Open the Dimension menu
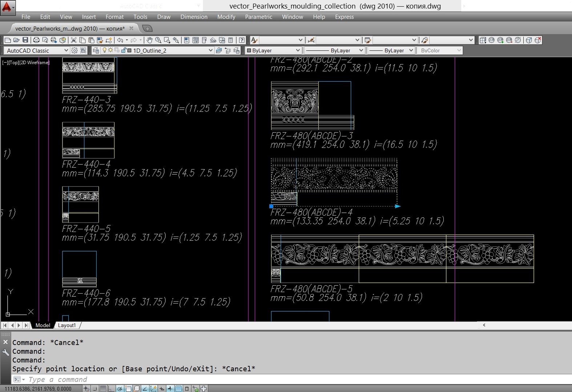572x392 pixels. pyautogui.click(x=194, y=17)
